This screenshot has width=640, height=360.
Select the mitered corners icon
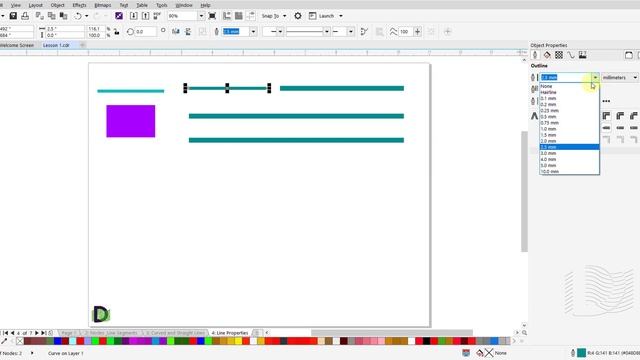point(607,116)
